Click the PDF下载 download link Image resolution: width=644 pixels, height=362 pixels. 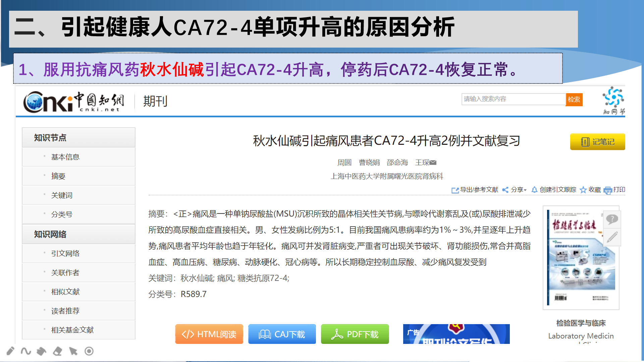[355, 334]
